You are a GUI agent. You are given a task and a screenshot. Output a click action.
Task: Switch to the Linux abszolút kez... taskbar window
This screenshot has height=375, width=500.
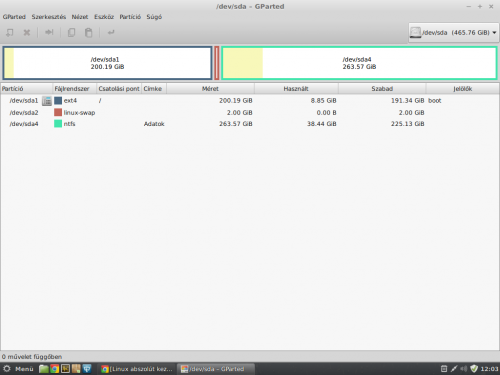pos(137,369)
